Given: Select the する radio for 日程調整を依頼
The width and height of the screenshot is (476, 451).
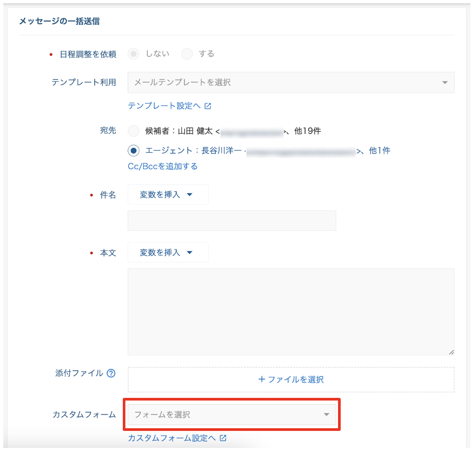Looking at the screenshot, I should point(187,54).
